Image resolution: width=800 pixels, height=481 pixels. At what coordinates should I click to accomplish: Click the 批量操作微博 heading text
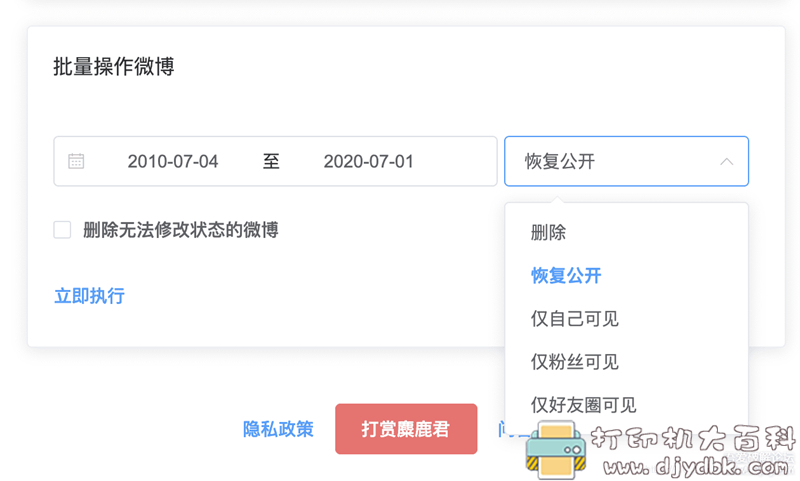click(x=114, y=66)
